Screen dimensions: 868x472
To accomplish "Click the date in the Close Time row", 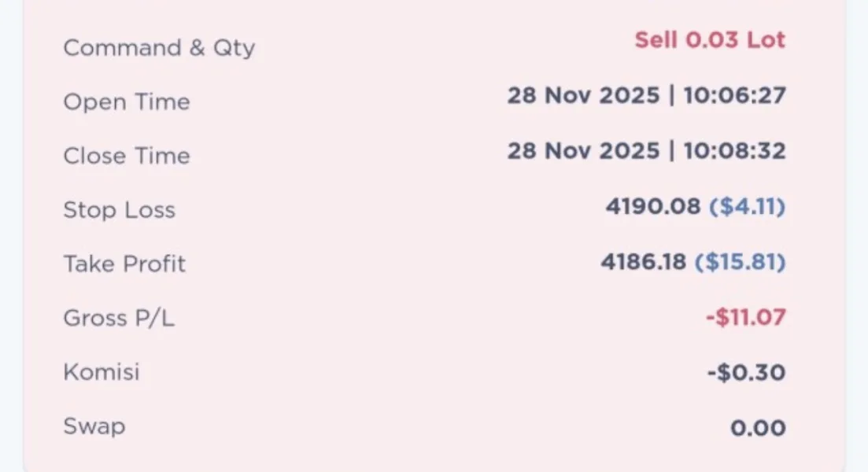I will [x=583, y=150].
